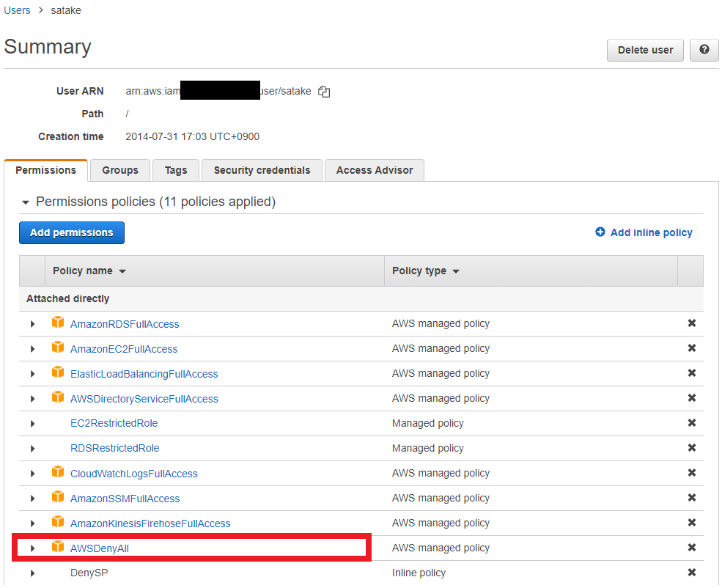
Task: Click the orange box icon beside CloudWatchLogsFullAccess
Action: coord(58,471)
